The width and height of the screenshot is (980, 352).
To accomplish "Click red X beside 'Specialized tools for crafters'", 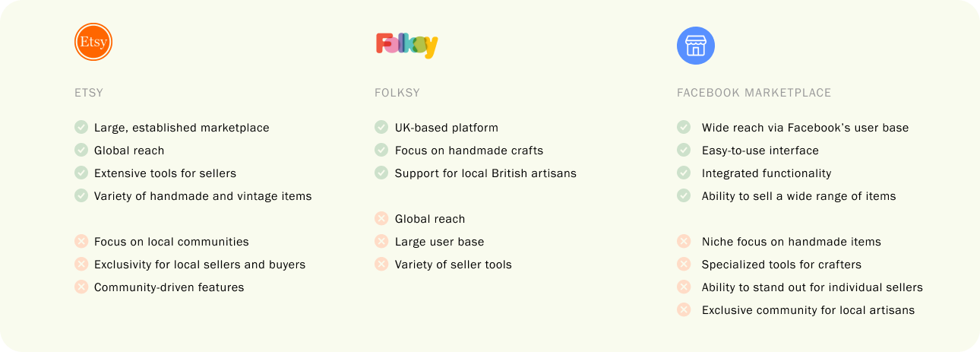I will pyautogui.click(x=684, y=264).
